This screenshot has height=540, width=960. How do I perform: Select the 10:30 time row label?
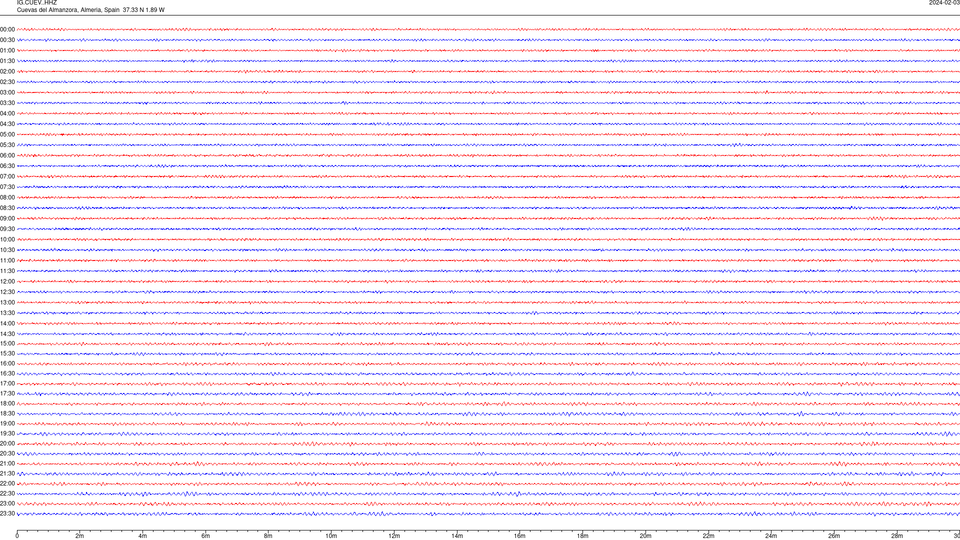[x=7, y=250]
